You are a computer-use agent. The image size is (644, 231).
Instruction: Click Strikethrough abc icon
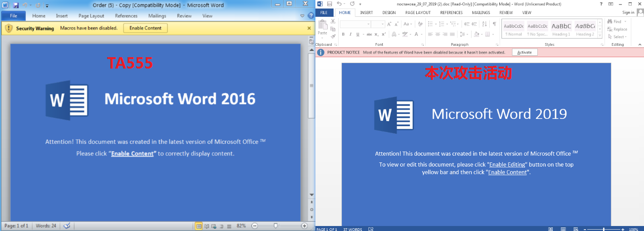[369, 34]
